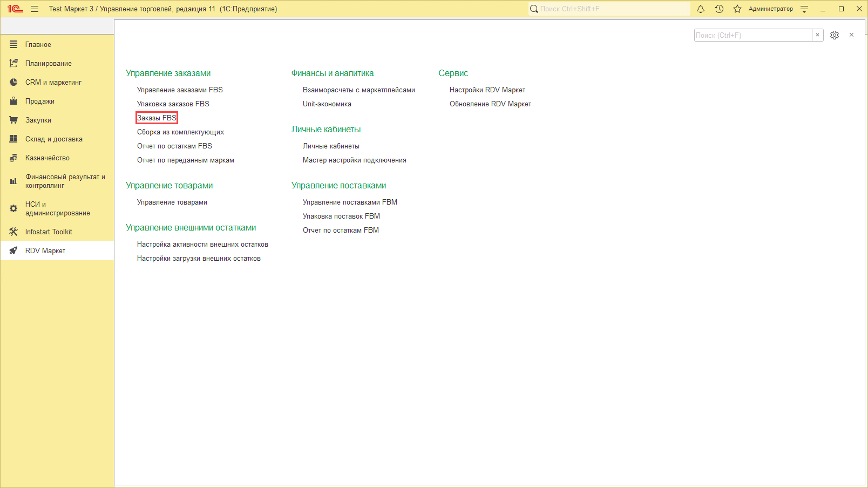Open Управление товарами link

point(172,202)
